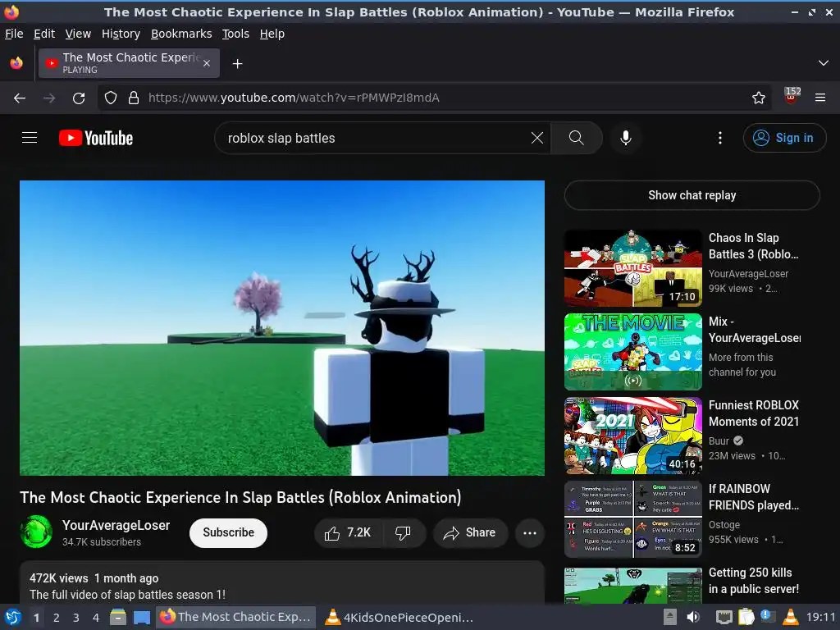
Task: Open If RAINBOW FRIENDS played thumbnail
Action: coord(632,519)
